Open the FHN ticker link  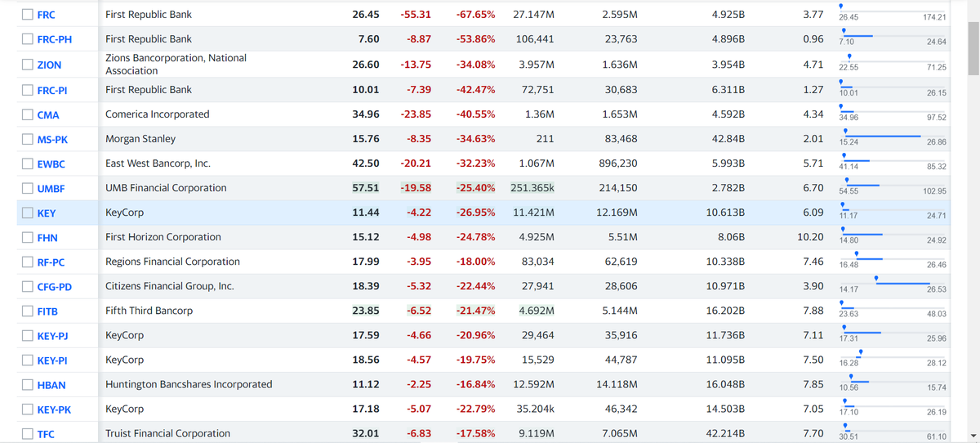pos(47,239)
